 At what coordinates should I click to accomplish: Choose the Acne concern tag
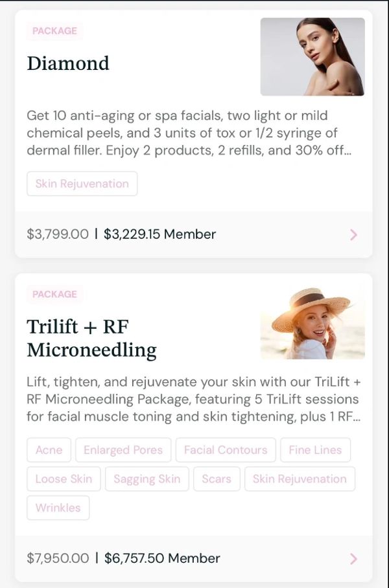click(49, 450)
